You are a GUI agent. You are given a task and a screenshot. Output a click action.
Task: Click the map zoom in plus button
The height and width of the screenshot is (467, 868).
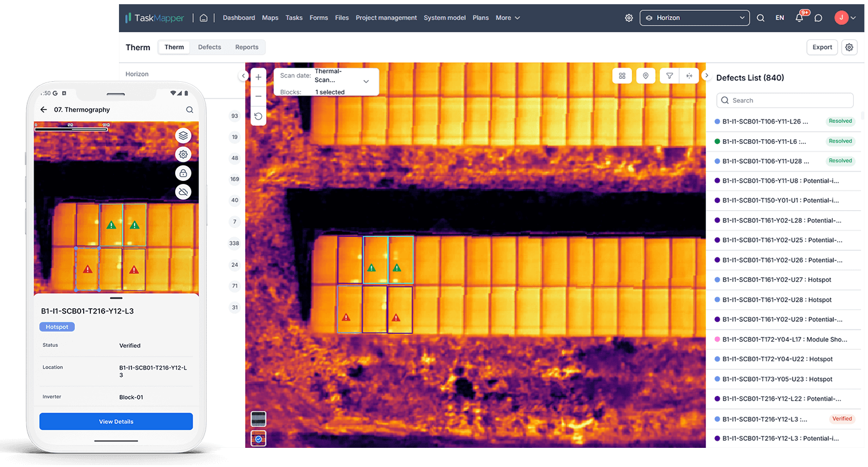(x=258, y=77)
